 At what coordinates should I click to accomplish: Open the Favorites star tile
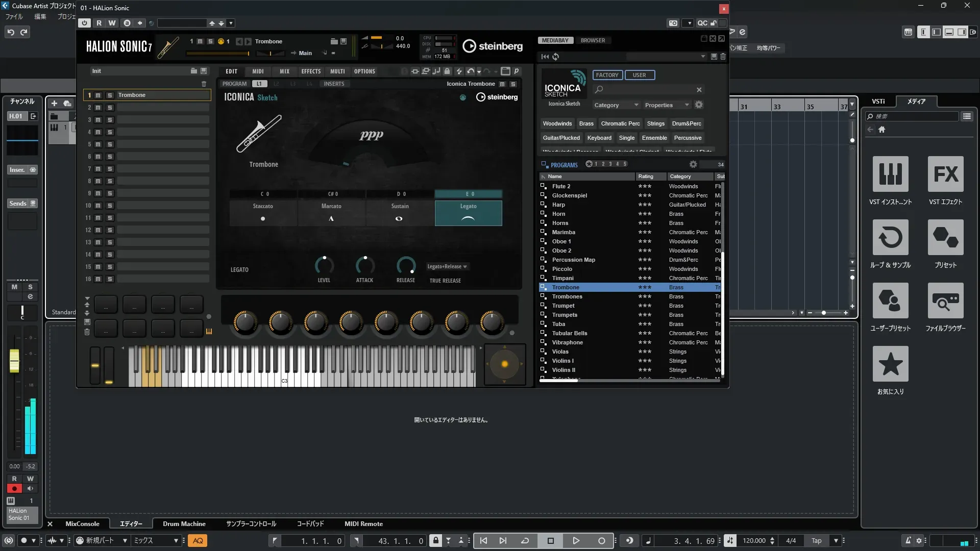pos(890,364)
